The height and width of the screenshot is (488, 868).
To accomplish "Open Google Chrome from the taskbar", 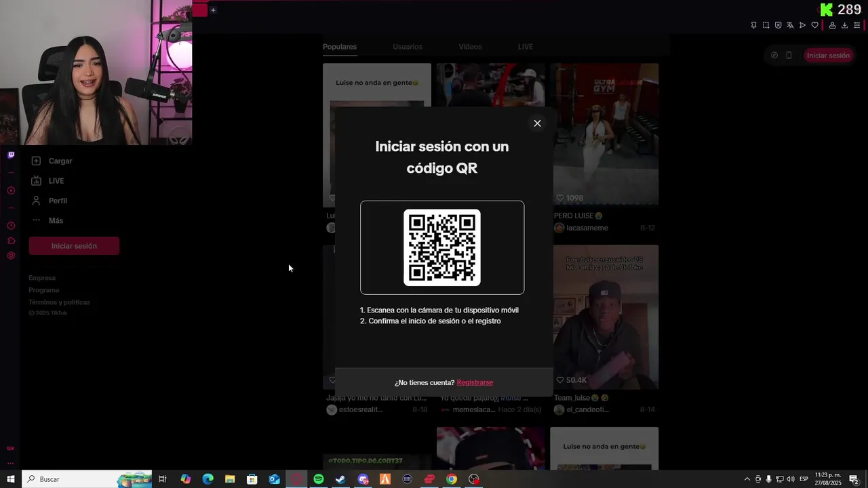I will tap(452, 479).
